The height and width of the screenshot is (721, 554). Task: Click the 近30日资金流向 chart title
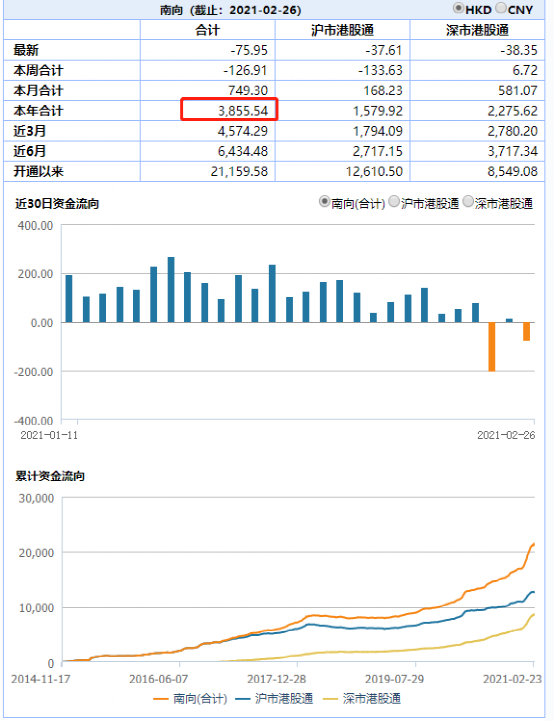pyautogui.click(x=57, y=203)
